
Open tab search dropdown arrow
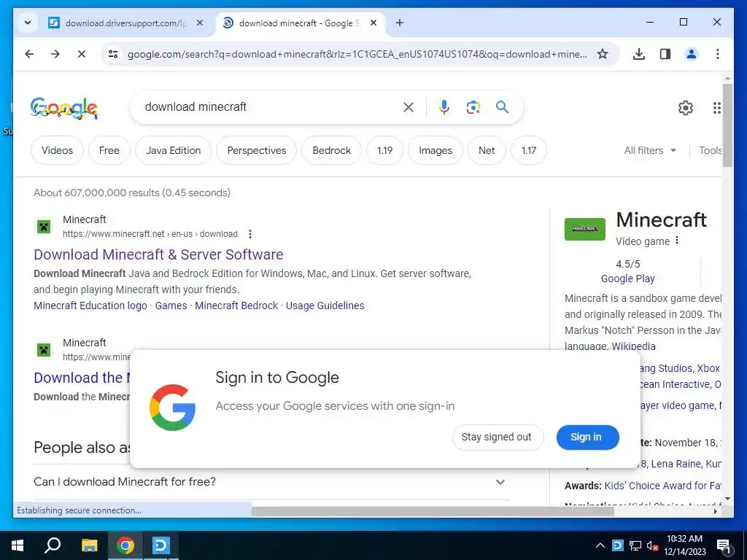(x=28, y=23)
